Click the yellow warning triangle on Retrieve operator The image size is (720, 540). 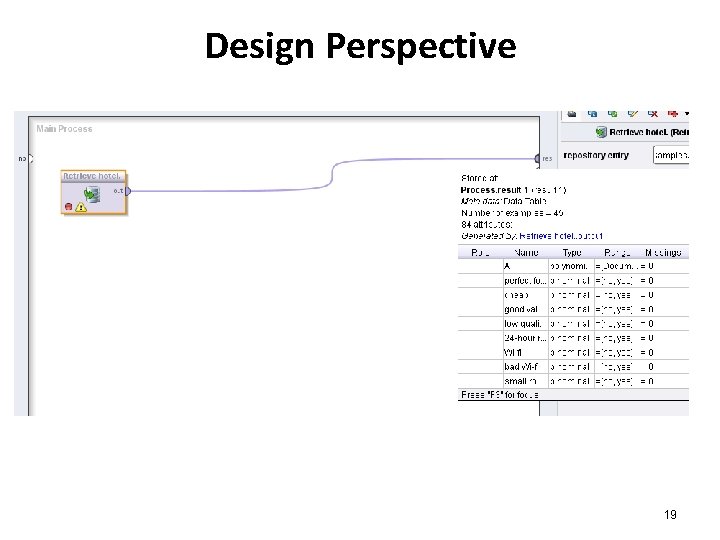pos(81,207)
